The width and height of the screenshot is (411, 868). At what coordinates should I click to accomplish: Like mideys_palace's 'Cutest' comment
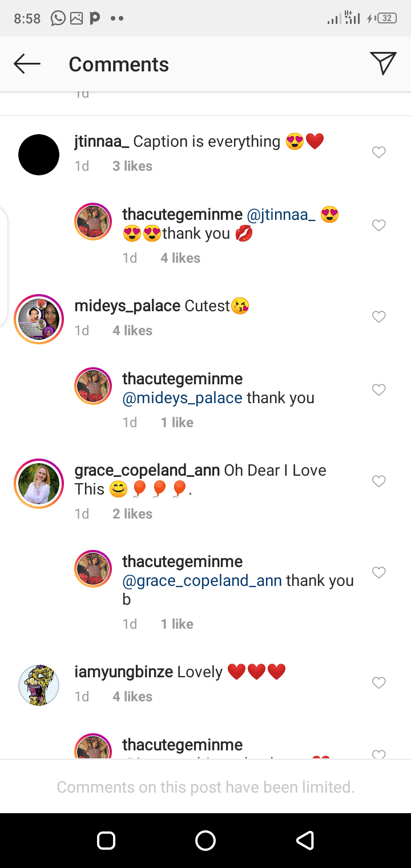click(x=379, y=317)
